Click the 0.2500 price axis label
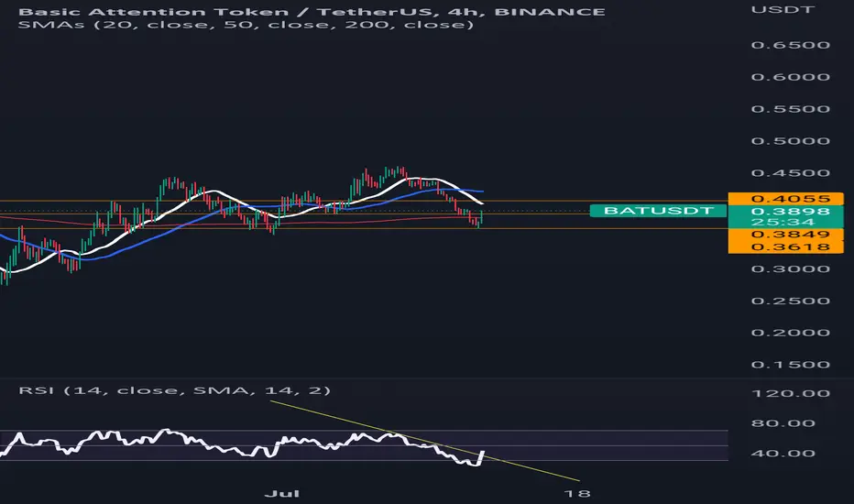The height and width of the screenshot is (504, 854). pos(790,301)
